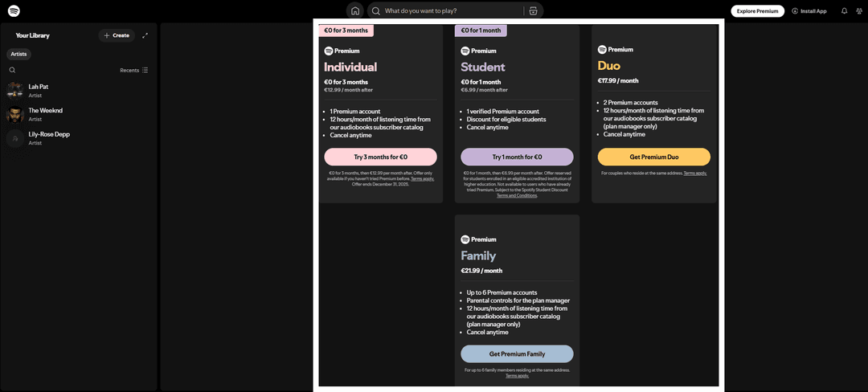Image resolution: width=868 pixels, height=392 pixels.
Task: Click 'Cancel anytime' in Student card
Action: coord(487,128)
